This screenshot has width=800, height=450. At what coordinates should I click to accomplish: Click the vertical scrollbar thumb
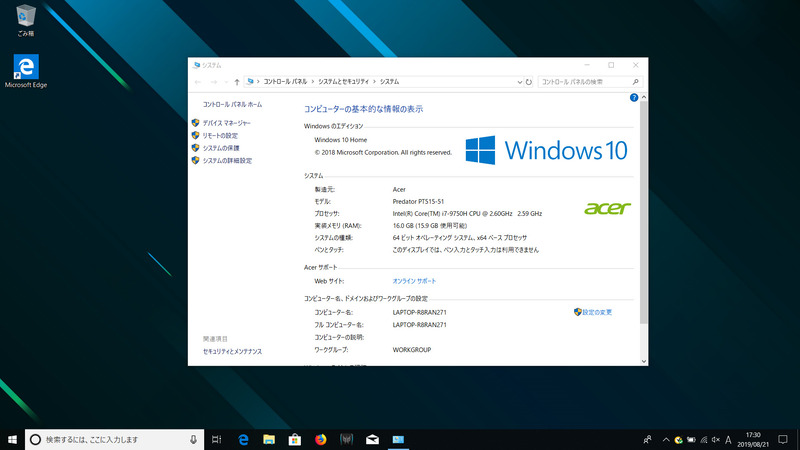tap(643, 212)
